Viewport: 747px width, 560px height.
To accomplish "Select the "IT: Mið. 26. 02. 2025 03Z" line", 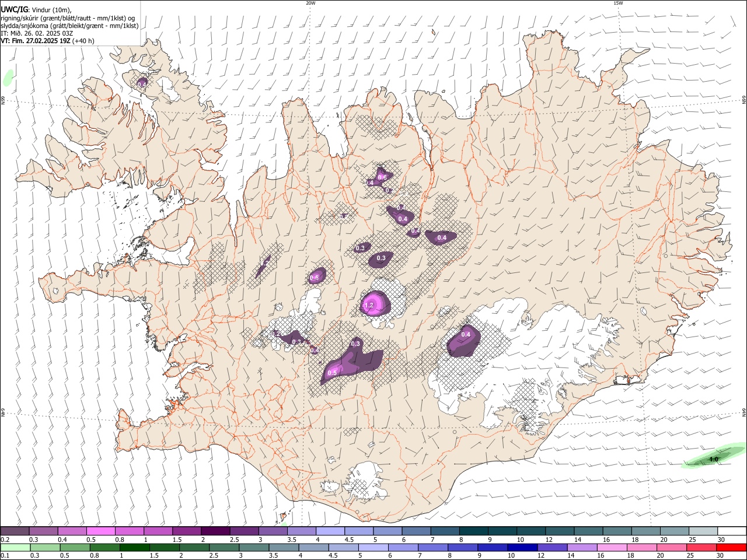I will tap(37, 33).
